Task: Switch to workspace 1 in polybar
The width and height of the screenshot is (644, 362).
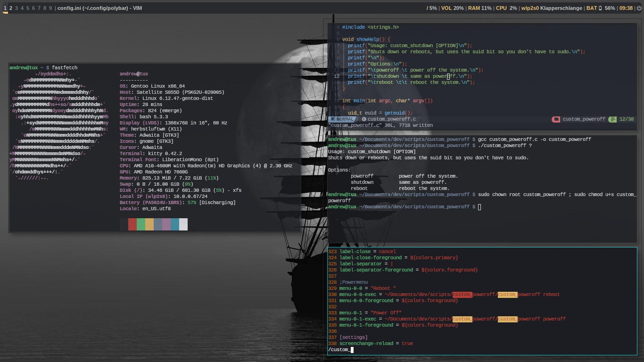Action: 5,8
